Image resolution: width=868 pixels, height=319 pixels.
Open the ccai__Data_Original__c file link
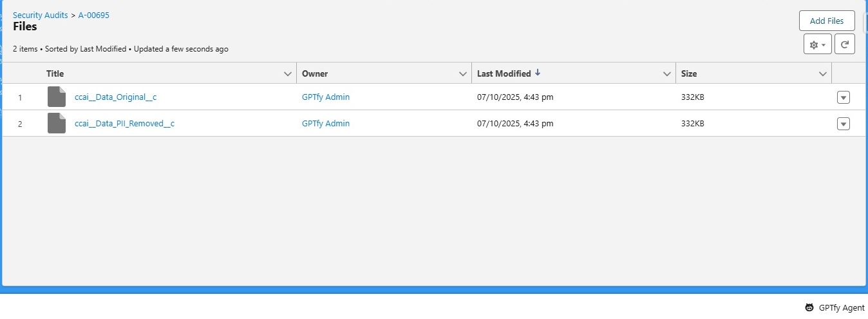(115, 97)
